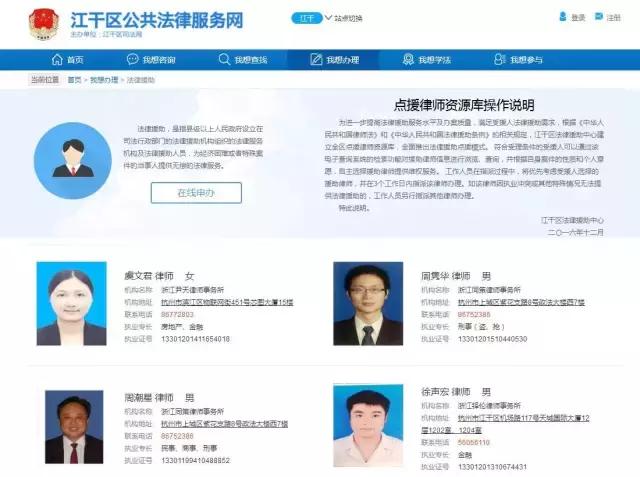
Task: Click the 注册 link
Action: (x=613, y=18)
